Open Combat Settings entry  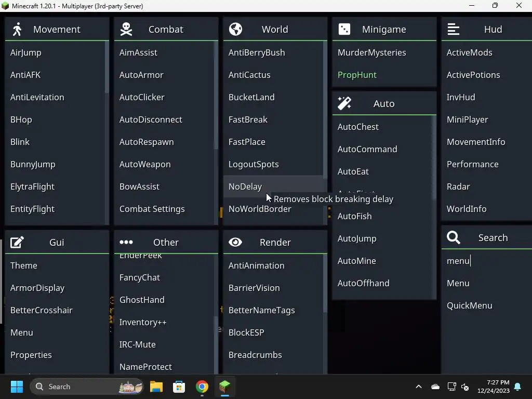(x=164, y=209)
